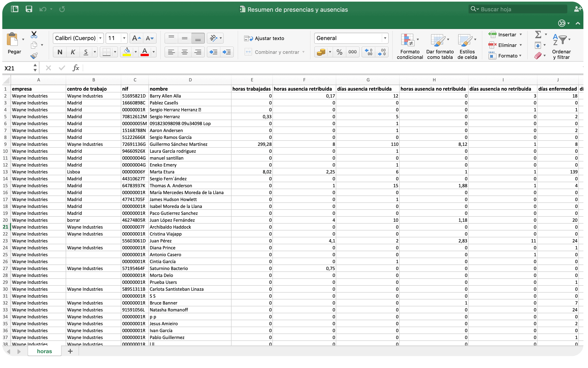Open the sidebar panel icon in title bar
Screen dimensions: 588x368
(14, 9)
